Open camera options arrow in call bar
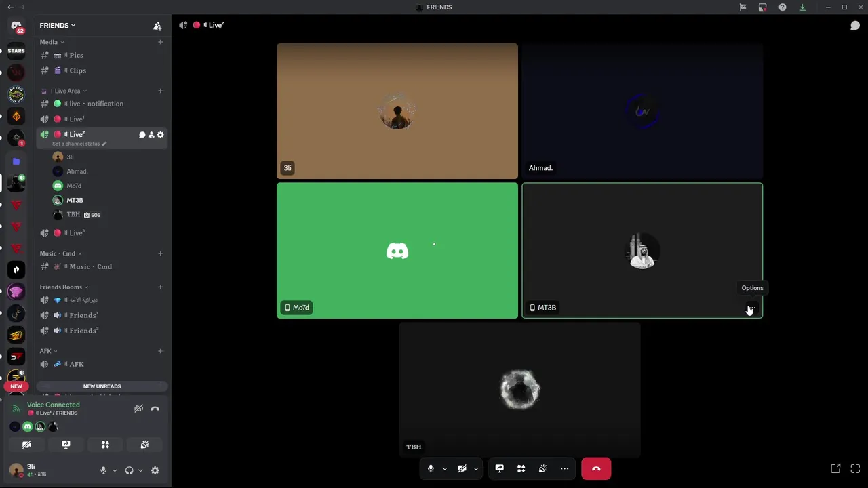The image size is (868, 488). tap(476, 468)
